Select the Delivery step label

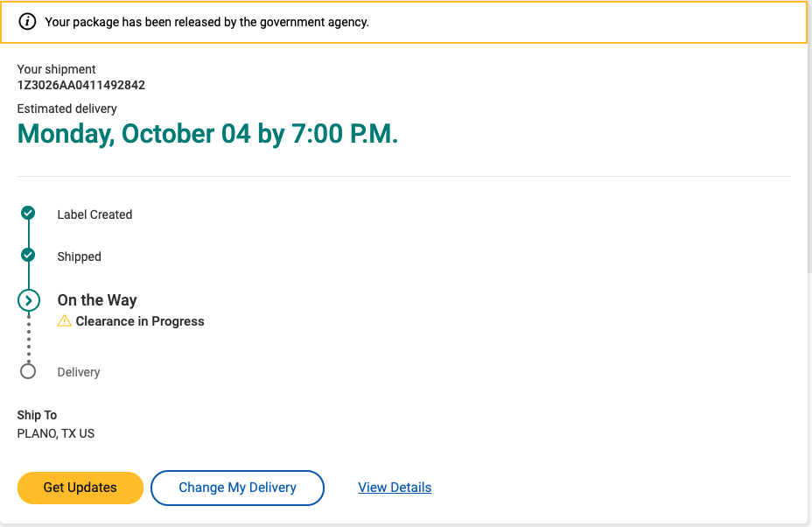coord(79,372)
